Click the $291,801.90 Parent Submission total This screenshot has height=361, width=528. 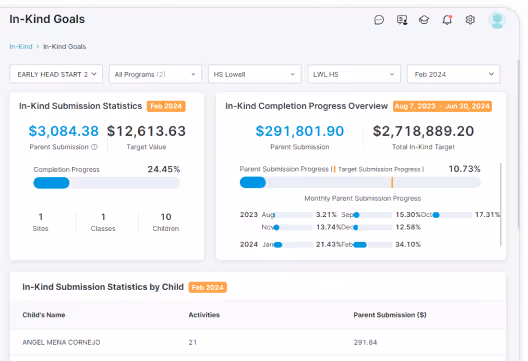[300, 131]
